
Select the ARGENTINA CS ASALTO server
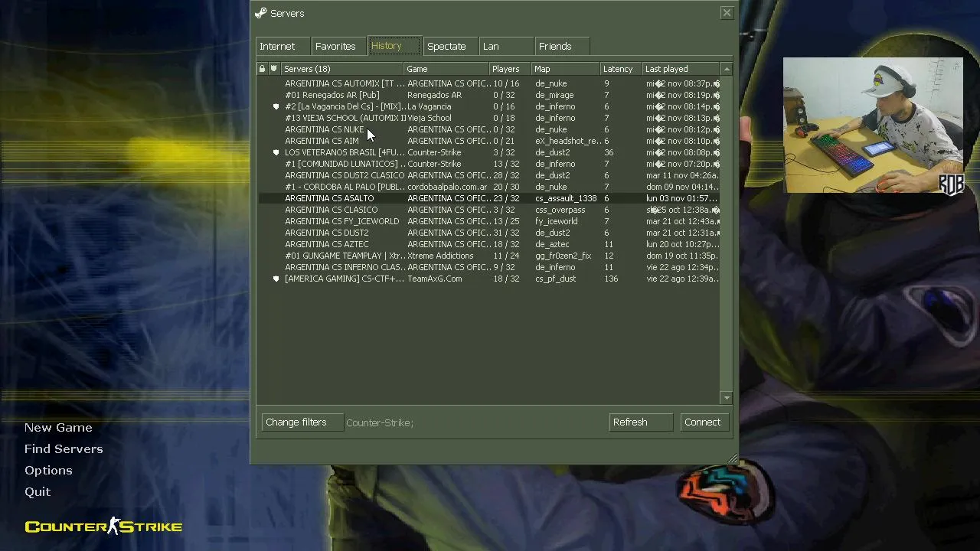coord(489,198)
